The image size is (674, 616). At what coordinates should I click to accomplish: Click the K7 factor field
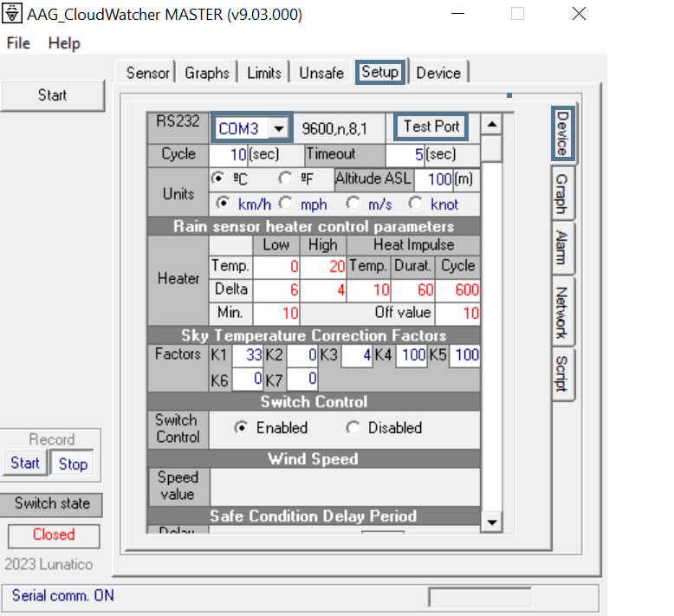pos(302,379)
